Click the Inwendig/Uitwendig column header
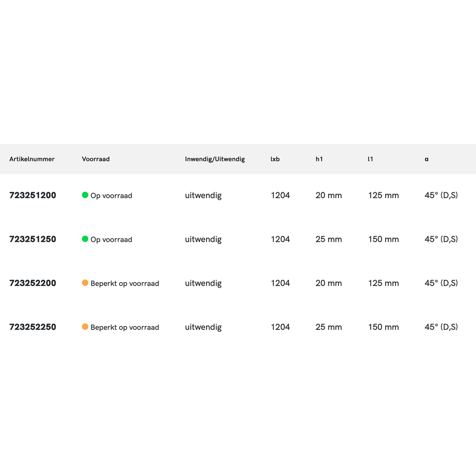476x476 pixels. coord(215,159)
